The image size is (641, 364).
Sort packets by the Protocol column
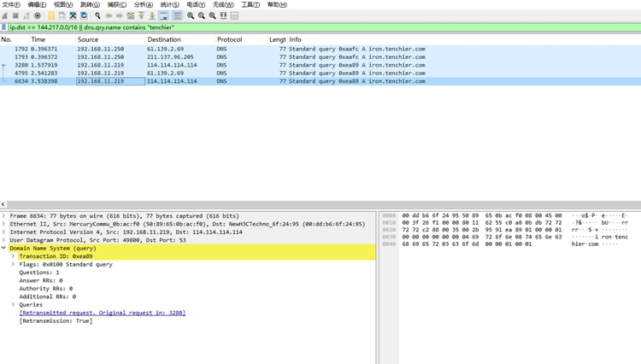coord(241,39)
